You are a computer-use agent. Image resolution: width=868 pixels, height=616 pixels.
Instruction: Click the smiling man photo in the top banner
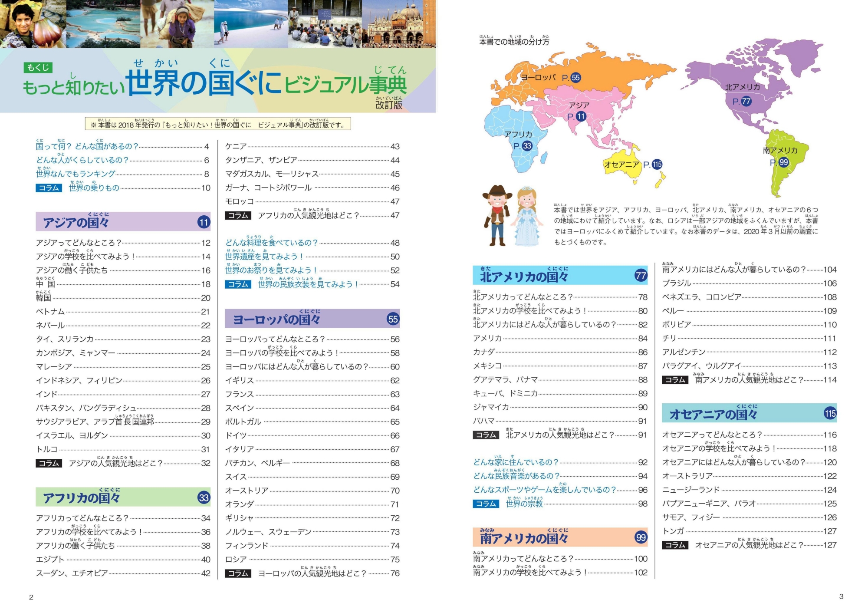point(33,24)
